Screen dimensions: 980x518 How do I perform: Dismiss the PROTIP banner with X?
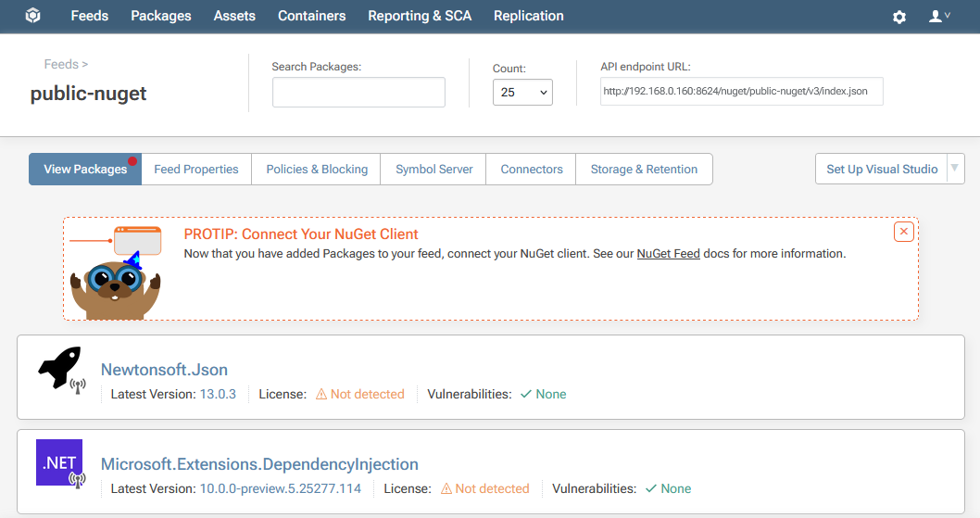[x=904, y=232]
